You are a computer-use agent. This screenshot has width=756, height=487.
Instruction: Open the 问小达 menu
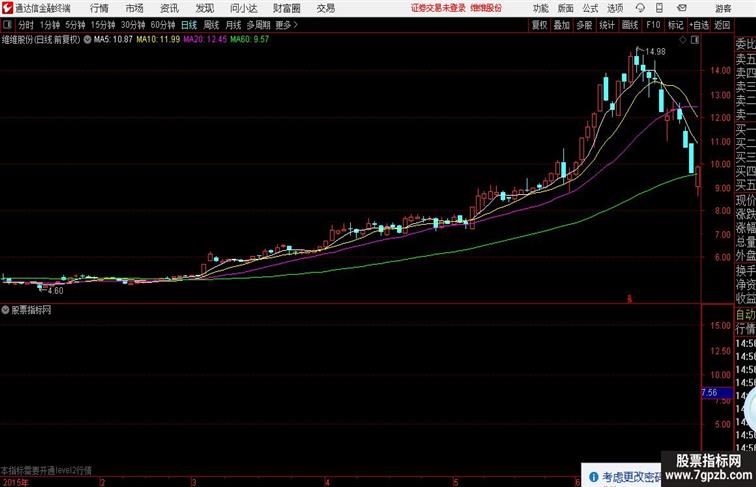pos(244,8)
